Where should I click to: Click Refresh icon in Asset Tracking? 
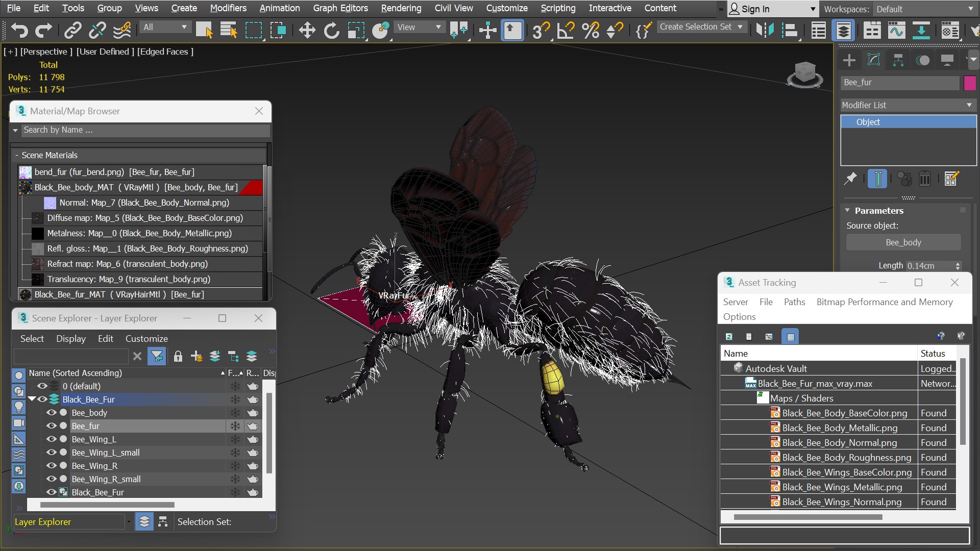pos(729,336)
